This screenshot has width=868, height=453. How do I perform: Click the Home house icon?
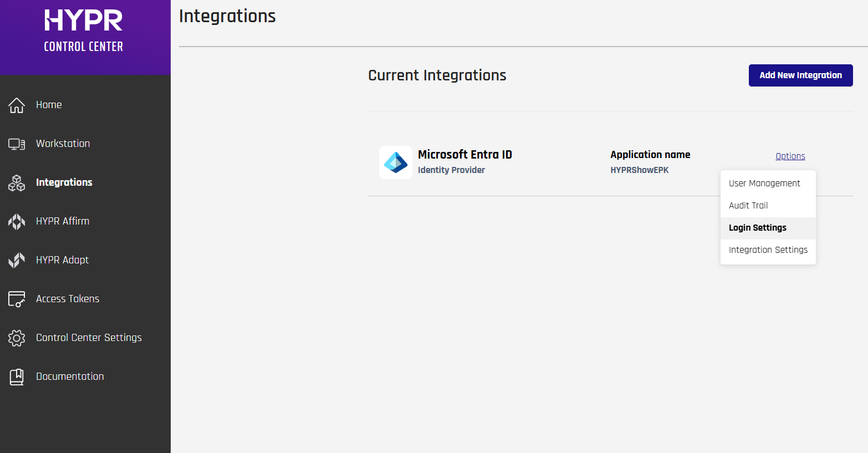pos(17,105)
